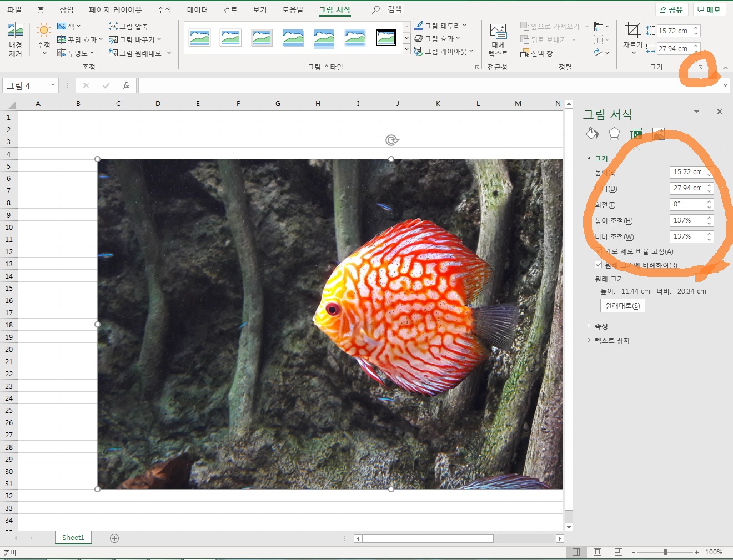Open the Format Picture pane options arrow
Image resolution: width=733 pixels, height=560 pixels.
(696, 112)
